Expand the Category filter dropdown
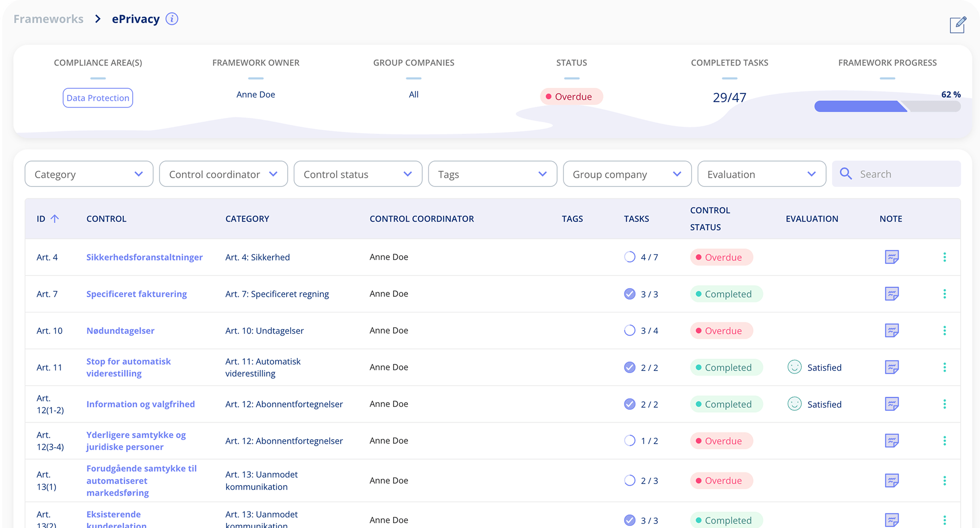 pos(89,174)
